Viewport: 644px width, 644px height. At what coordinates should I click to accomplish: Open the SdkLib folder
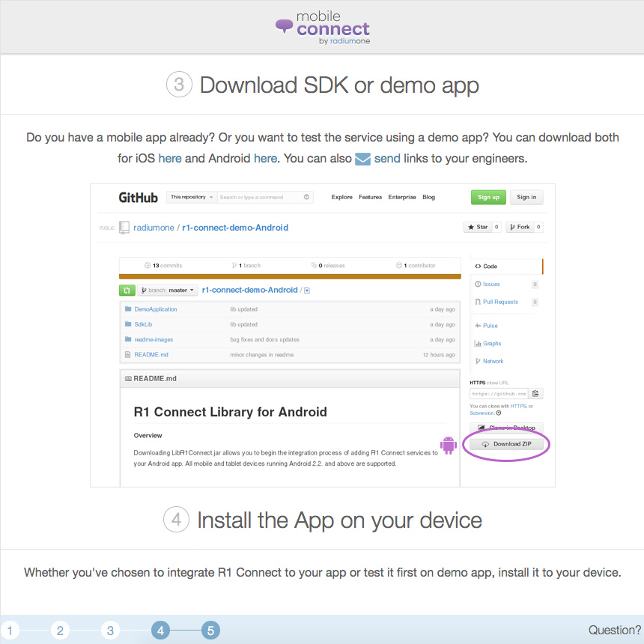(143, 324)
